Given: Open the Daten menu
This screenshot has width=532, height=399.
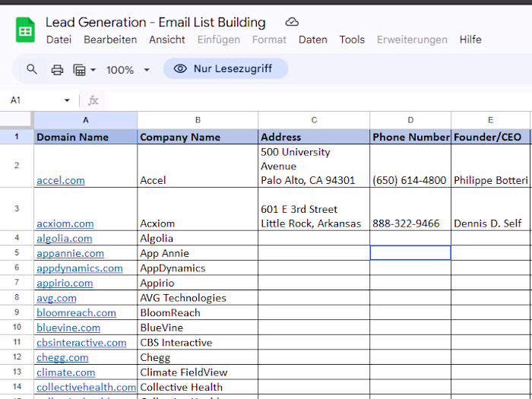Looking at the screenshot, I should coord(313,40).
